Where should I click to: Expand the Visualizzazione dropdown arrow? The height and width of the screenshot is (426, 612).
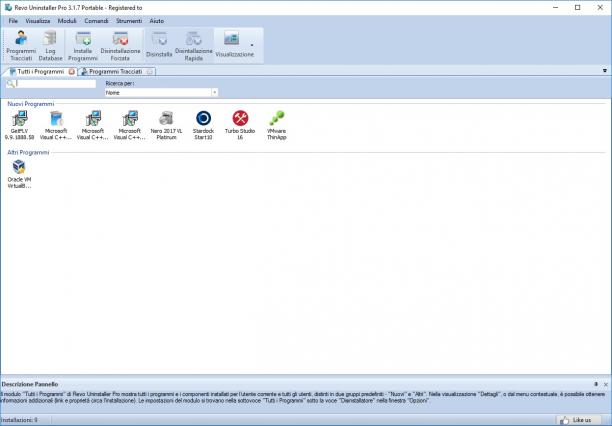[252, 45]
